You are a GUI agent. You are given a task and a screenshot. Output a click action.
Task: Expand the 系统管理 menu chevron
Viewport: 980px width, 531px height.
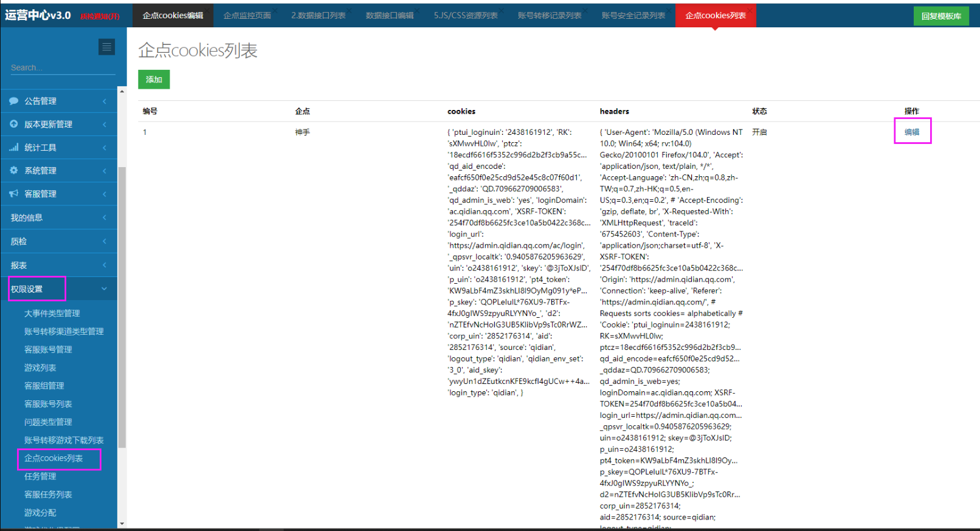[x=105, y=171]
